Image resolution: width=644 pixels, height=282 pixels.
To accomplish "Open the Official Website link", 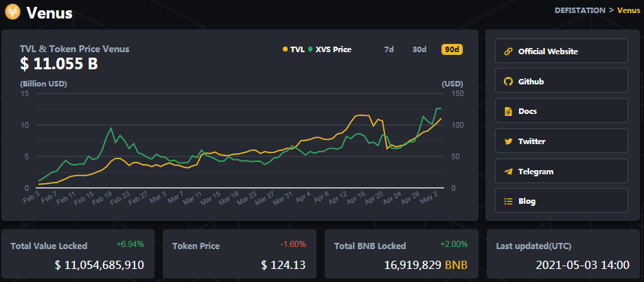I will [562, 51].
